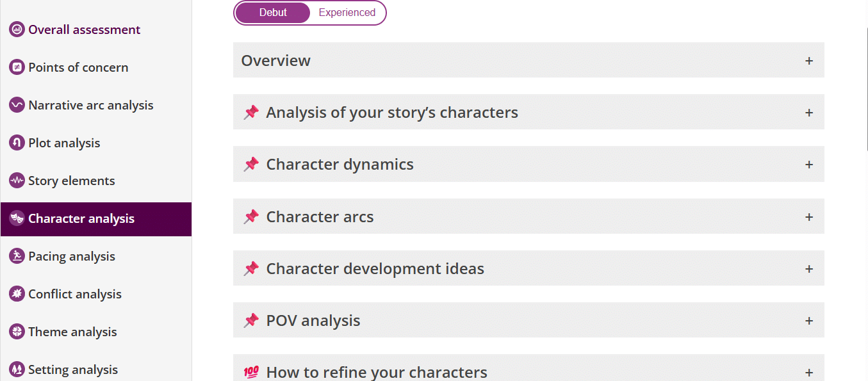
Task: Click pushpin icon beside Analysis of your story's characters
Action: pos(251,113)
